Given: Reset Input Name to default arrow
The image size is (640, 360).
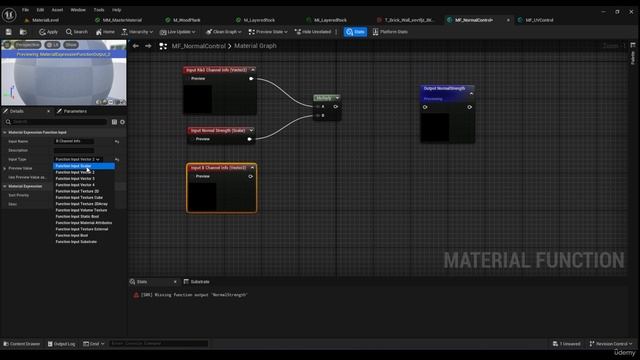Looking at the screenshot, I should (117, 141).
